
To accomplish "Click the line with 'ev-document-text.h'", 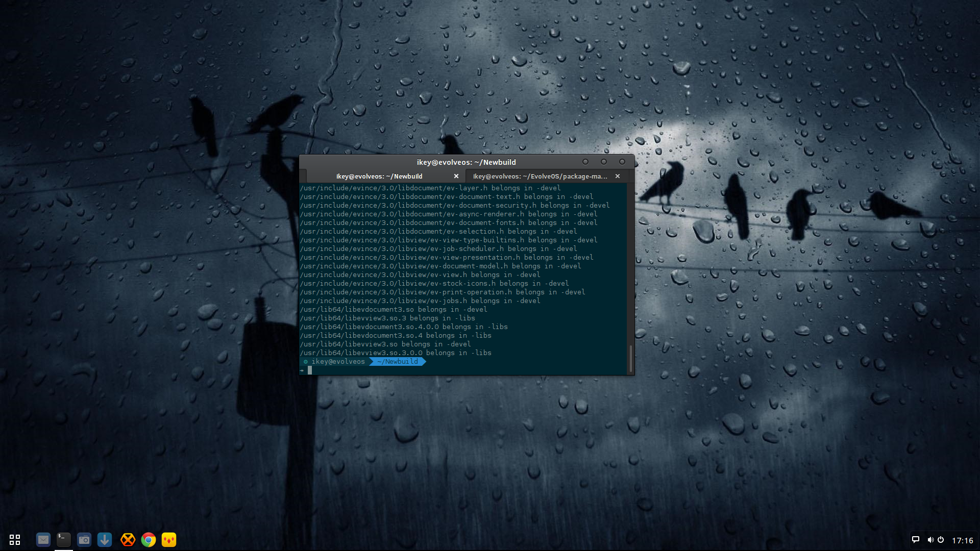I will click(447, 197).
